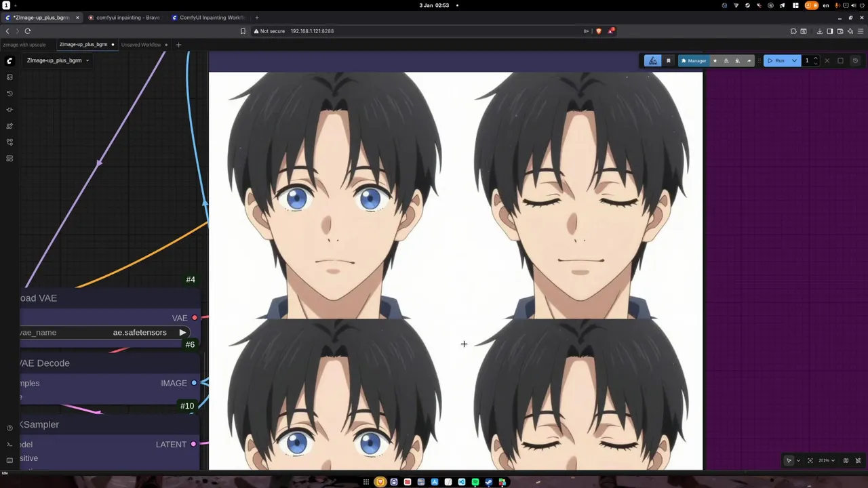Expand the cursor mode dropdown chevron
The image size is (868, 488).
[x=798, y=461]
